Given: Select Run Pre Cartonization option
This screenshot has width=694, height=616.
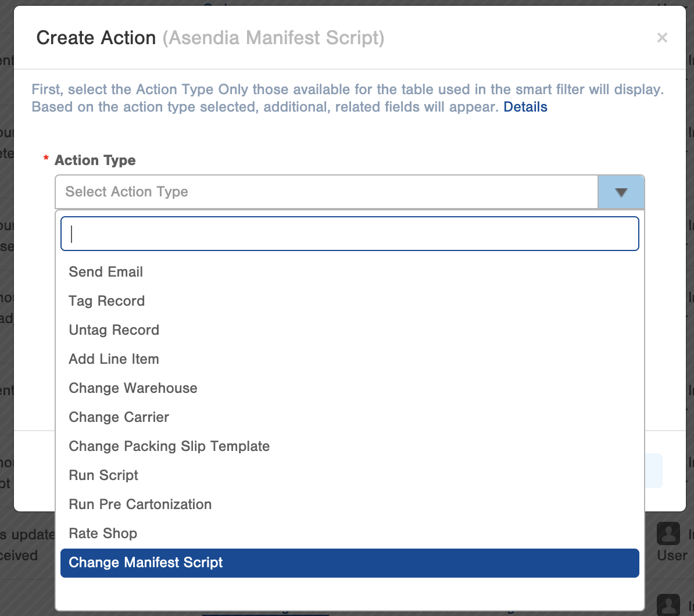Looking at the screenshot, I should (350, 504).
